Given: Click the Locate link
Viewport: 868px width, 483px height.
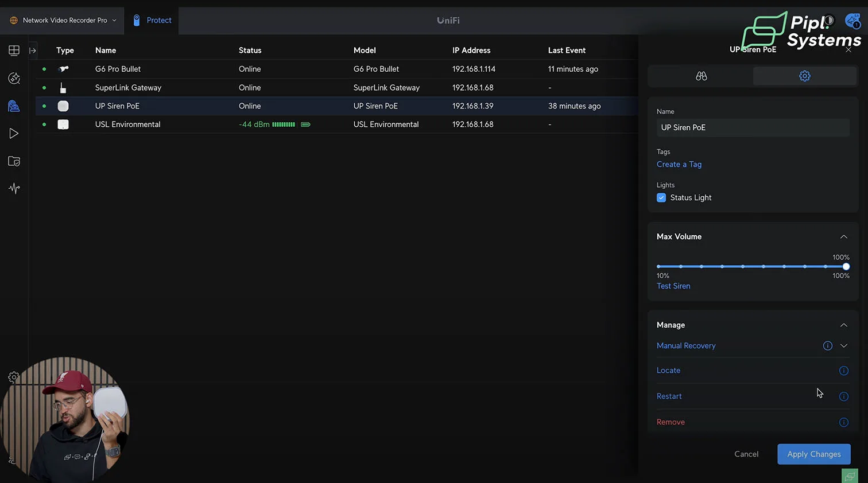Looking at the screenshot, I should (668, 371).
